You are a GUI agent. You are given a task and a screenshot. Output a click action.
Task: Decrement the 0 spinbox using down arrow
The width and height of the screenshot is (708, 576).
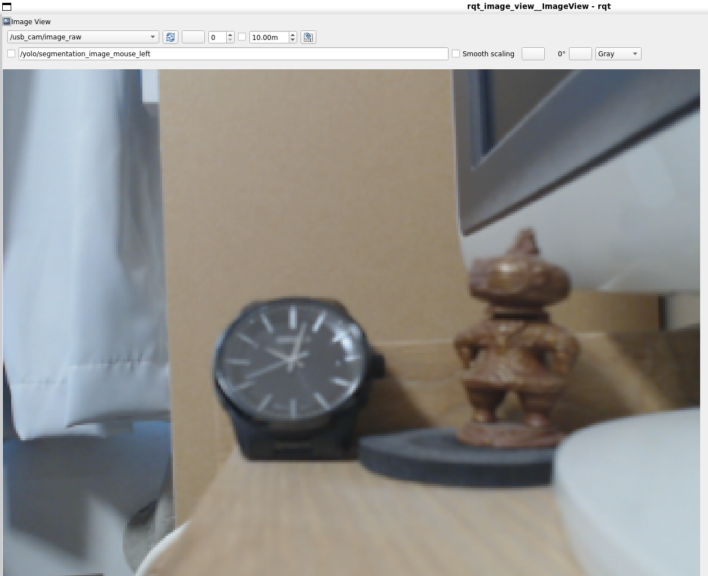point(230,40)
